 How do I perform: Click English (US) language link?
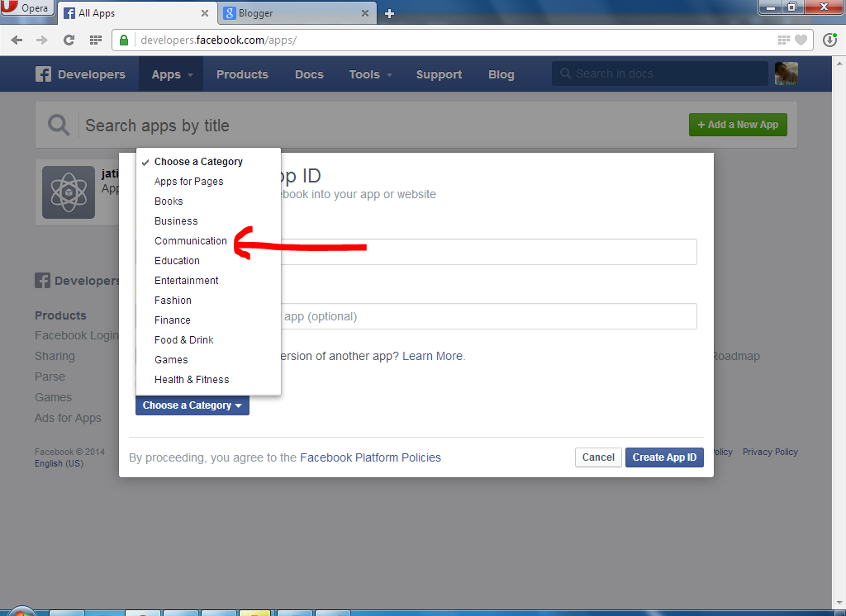click(59, 463)
